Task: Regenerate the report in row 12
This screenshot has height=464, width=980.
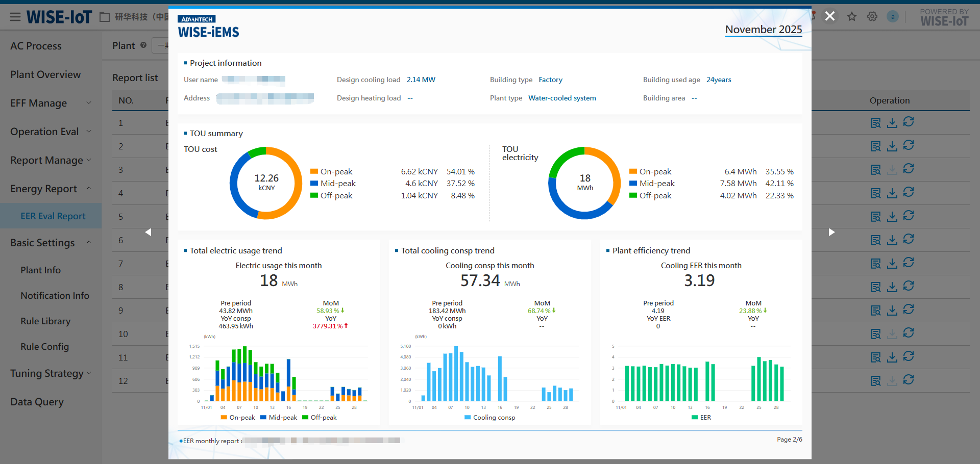Action: pos(909,380)
